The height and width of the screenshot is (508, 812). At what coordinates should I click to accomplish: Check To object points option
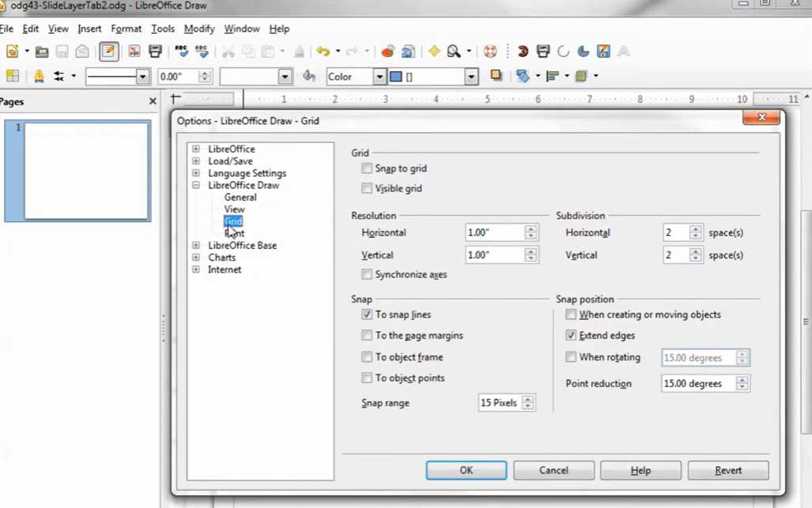coord(367,378)
